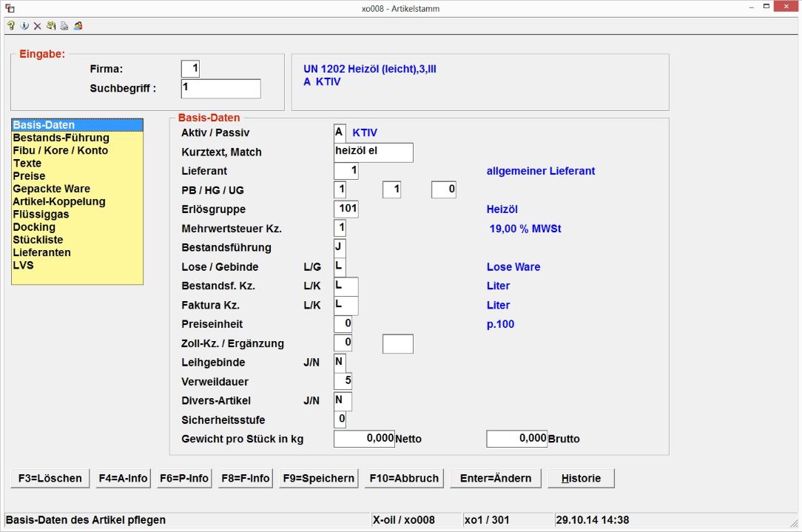Screen dimensions: 802x532
Task: Click the blue info icon in toolbar
Action: 24,26
